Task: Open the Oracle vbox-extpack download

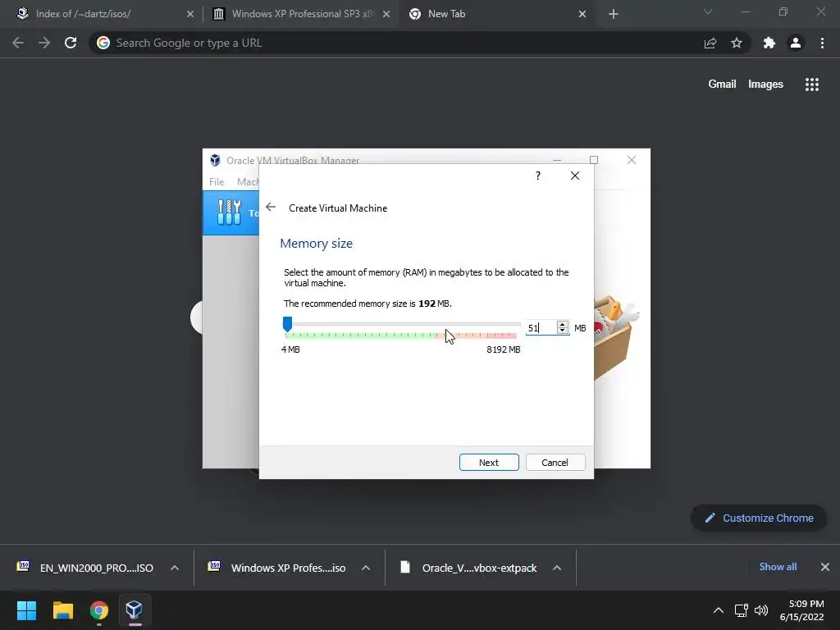Action: (479, 568)
